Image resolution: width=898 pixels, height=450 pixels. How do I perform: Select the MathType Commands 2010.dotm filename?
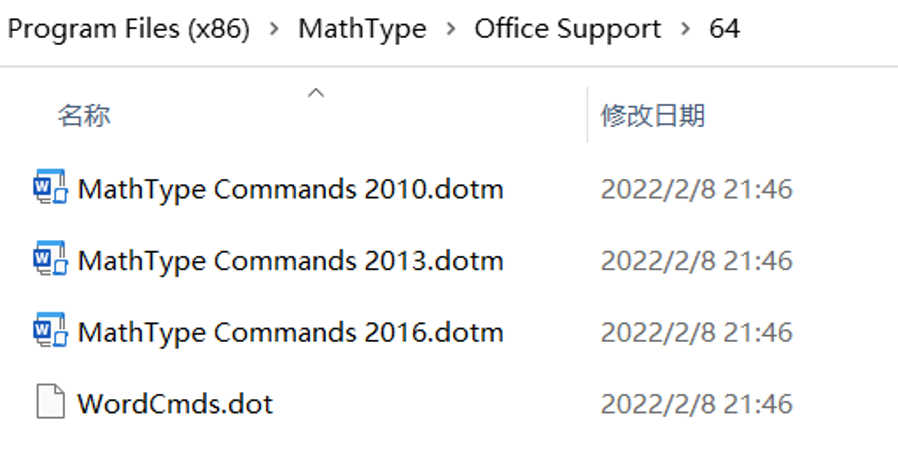[290, 189]
